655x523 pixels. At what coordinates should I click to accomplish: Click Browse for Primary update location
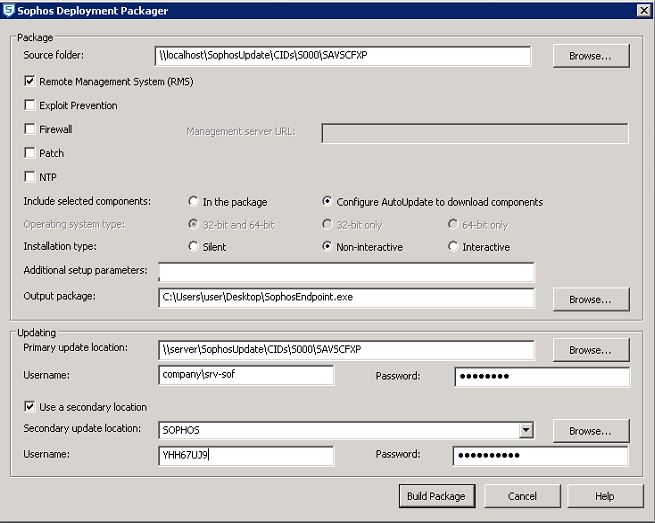pos(591,350)
